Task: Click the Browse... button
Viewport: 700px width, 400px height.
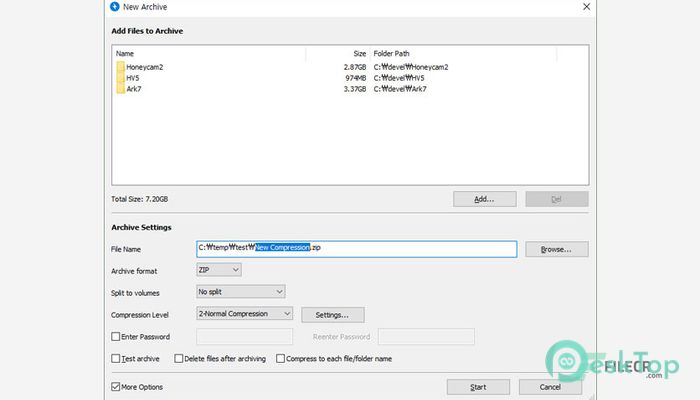Action: (x=557, y=249)
